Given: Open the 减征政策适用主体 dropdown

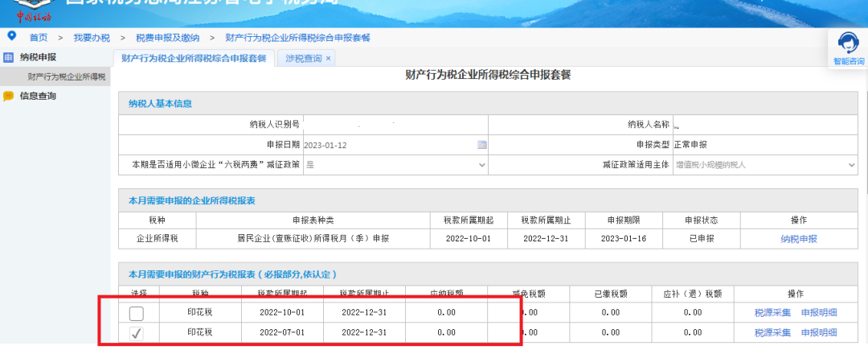Looking at the screenshot, I should click(851, 165).
